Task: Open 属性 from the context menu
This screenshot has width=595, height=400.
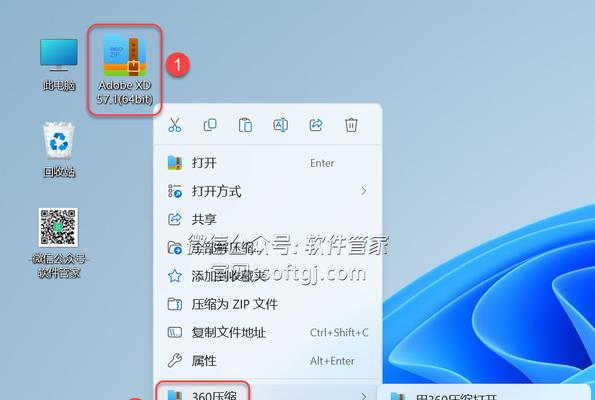Action: point(268,361)
